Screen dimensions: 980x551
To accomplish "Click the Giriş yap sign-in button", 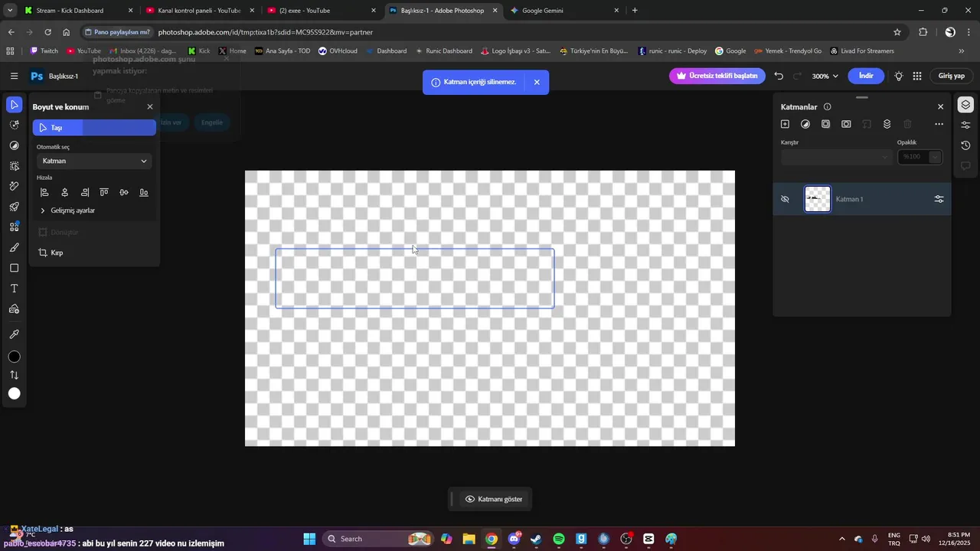I will click(952, 76).
